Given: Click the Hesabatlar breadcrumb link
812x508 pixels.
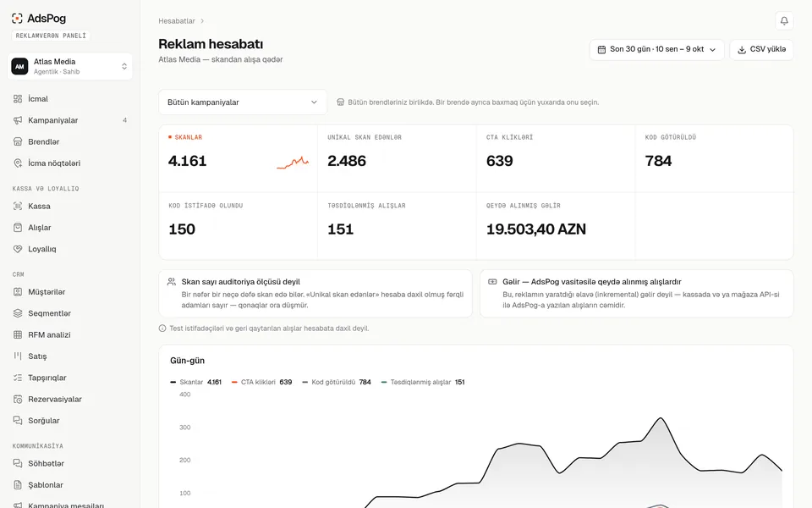Looking at the screenshot, I should pyautogui.click(x=177, y=21).
